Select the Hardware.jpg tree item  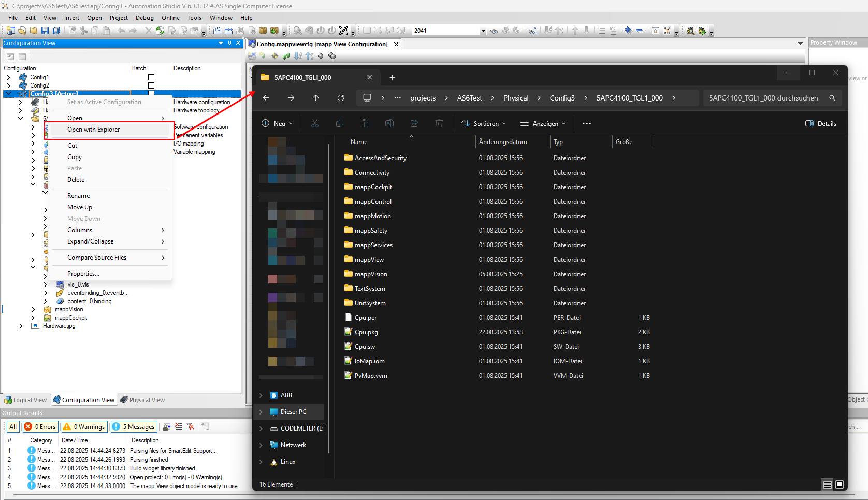[x=59, y=326]
